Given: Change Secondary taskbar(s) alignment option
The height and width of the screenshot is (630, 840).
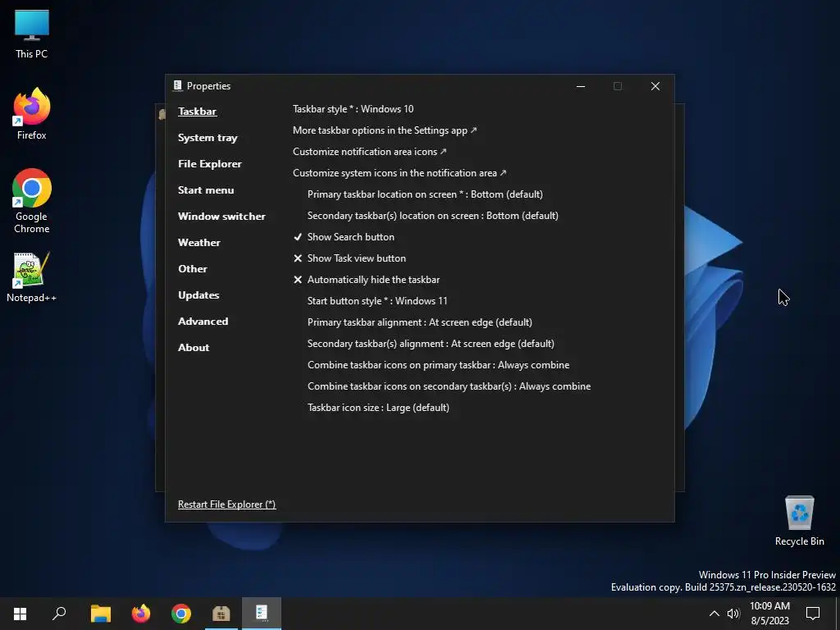Looking at the screenshot, I should pos(431,344).
